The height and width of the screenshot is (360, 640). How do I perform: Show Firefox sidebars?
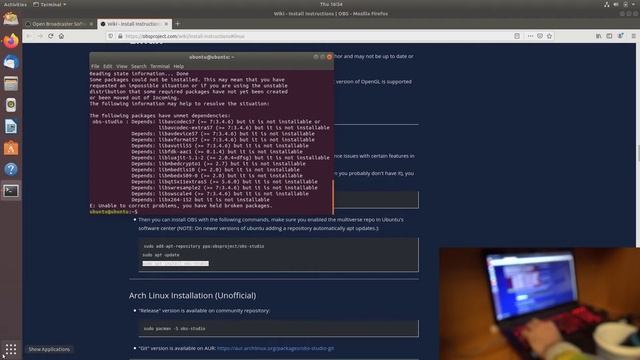pos(609,36)
